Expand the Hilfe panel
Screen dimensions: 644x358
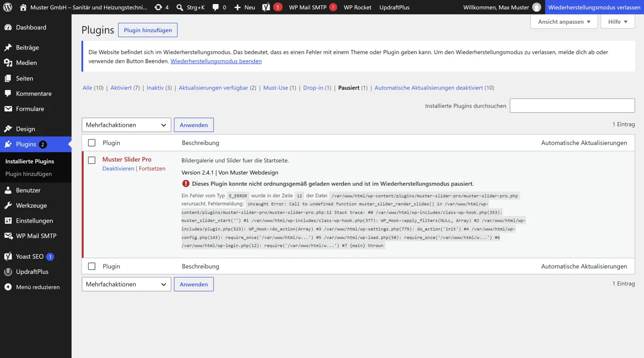618,21
